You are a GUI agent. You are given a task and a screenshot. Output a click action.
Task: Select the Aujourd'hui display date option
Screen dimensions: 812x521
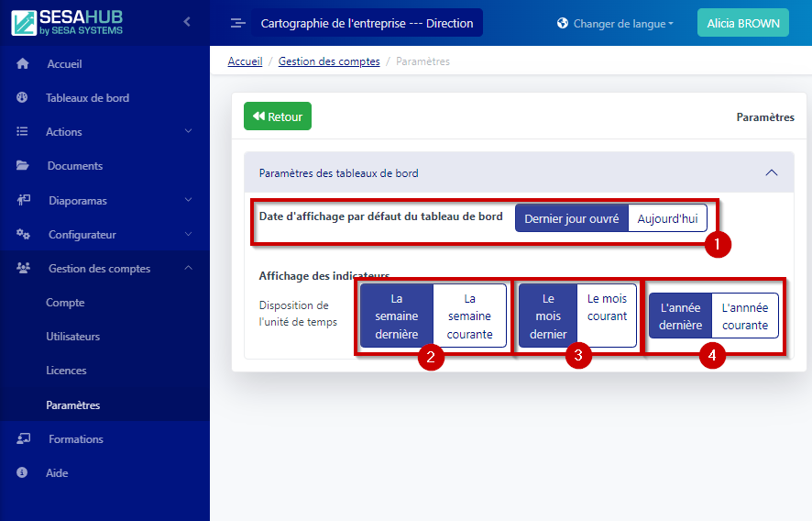pos(667,219)
